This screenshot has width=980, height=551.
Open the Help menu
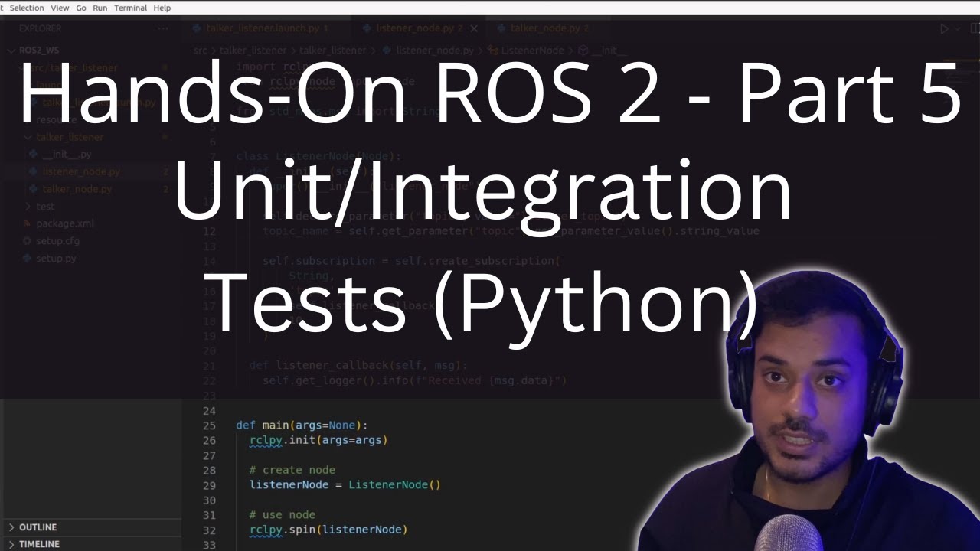(162, 8)
